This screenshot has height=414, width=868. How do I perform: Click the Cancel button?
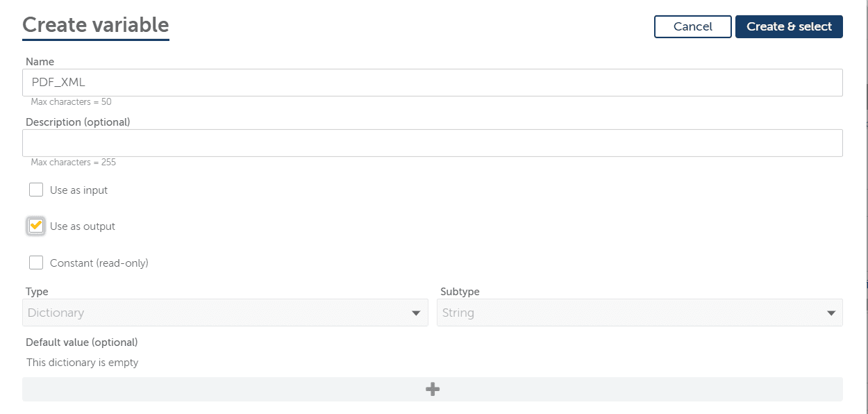(x=692, y=26)
